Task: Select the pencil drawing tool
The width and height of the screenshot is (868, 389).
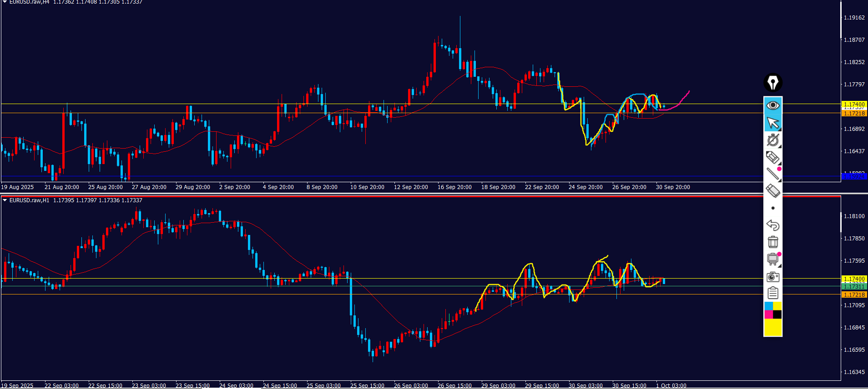Action: 772,157
